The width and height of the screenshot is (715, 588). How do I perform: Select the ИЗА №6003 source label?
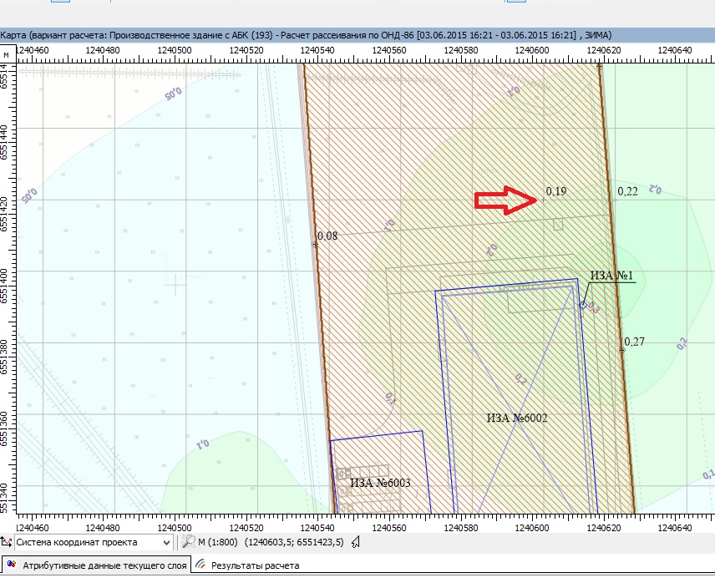380,483
